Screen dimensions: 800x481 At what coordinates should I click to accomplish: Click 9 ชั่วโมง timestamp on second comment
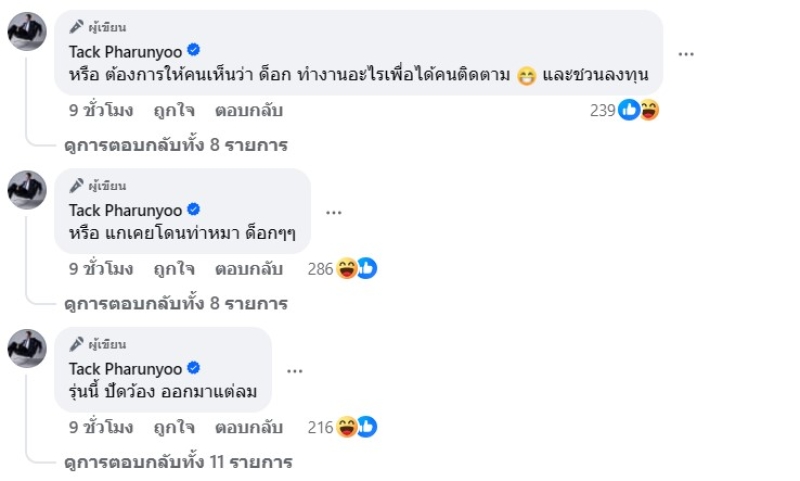pos(100,269)
